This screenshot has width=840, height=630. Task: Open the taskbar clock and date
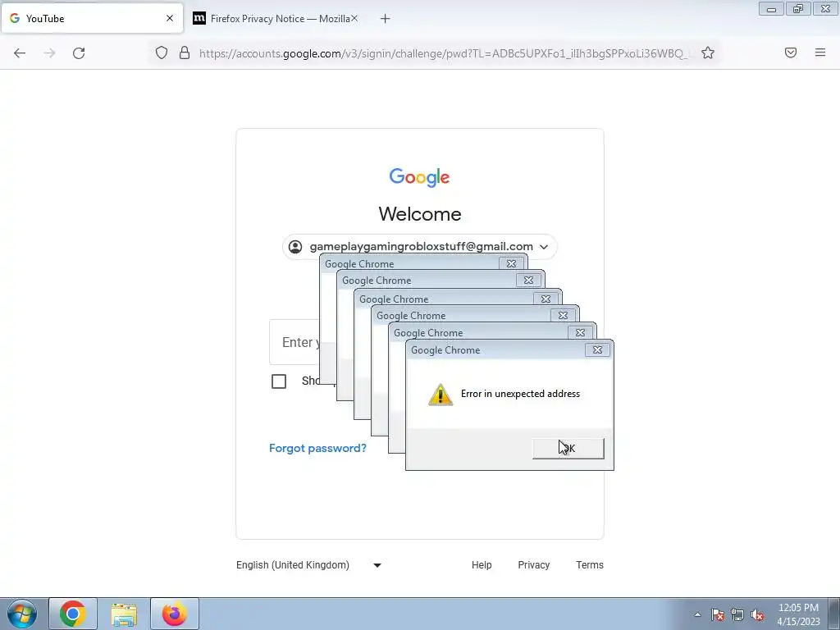tap(798, 614)
